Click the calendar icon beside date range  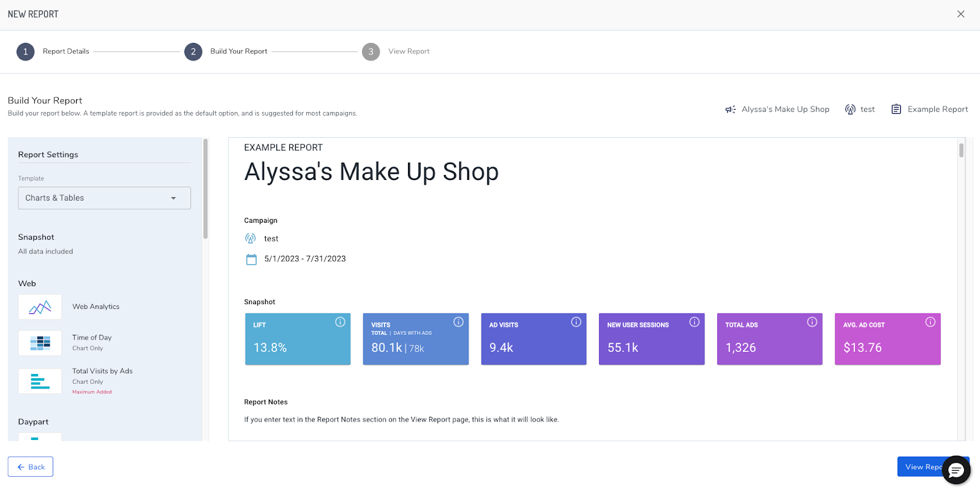(251, 259)
